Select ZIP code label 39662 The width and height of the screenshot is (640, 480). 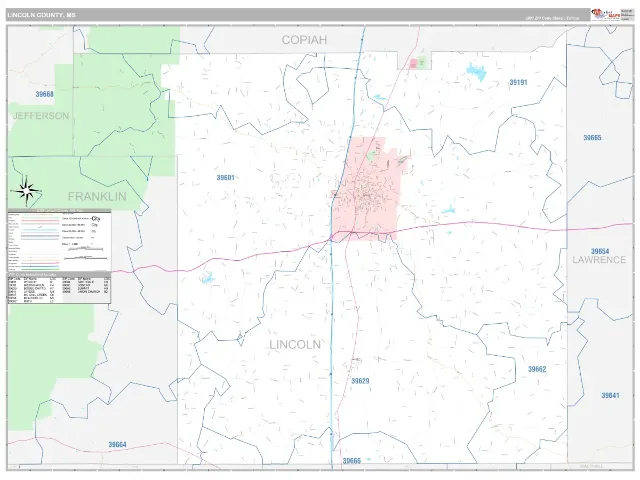click(x=537, y=369)
